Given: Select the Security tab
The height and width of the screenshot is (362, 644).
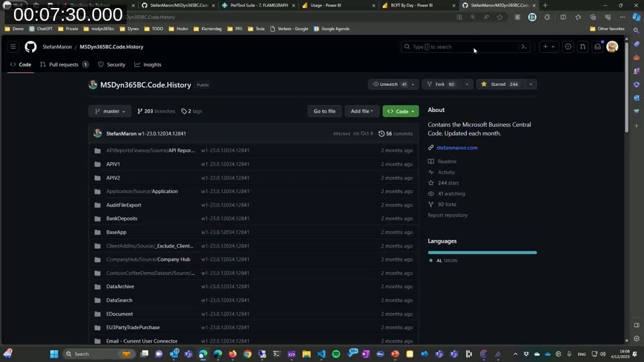Looking at the screenshot, I should (x=112, y=64).
